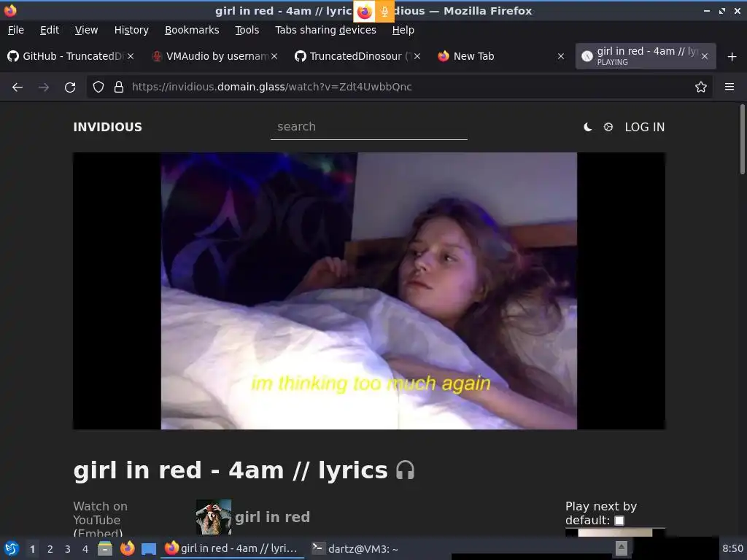The width and height of the screenshot is (747, 560).
Task: Click girl in red channel avatar
Action: coord(214,517)
